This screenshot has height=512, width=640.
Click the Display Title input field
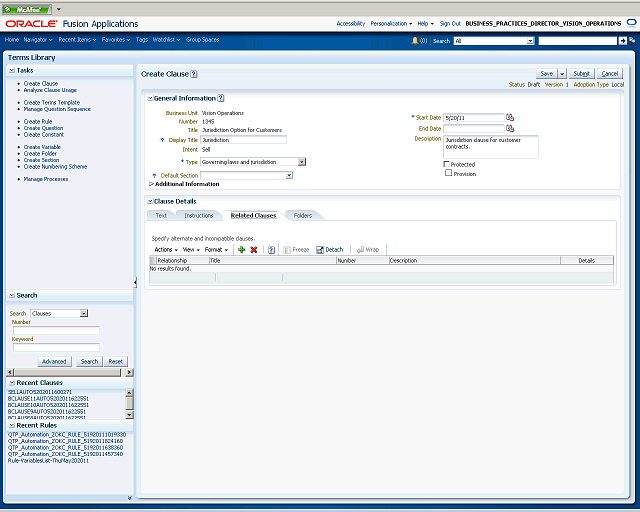click(243, 140)
